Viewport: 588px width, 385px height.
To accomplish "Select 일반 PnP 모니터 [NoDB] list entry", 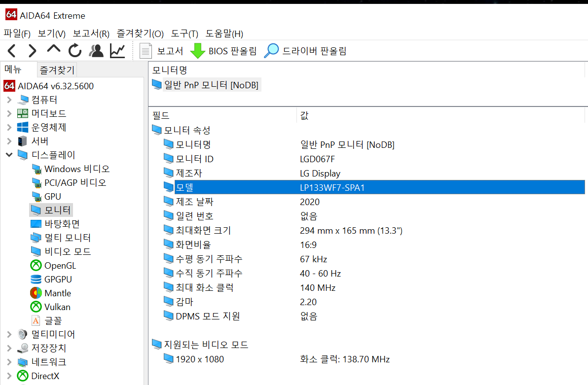I will [x=206, y=85].
